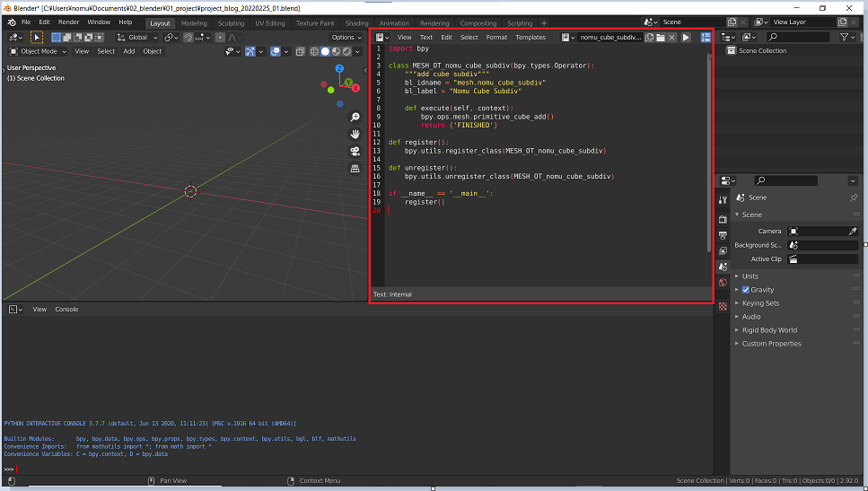Pin the Scene properties with the pin icon
This screenshot has height=491, width=868.
(x=854, y=197)
